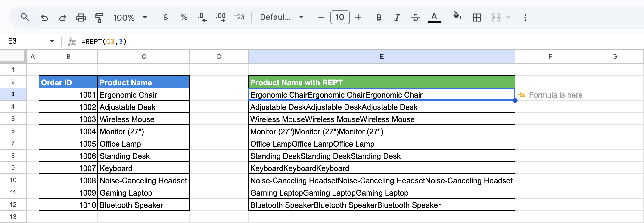Open the Default font dropdown

click(x=282, y=17)
